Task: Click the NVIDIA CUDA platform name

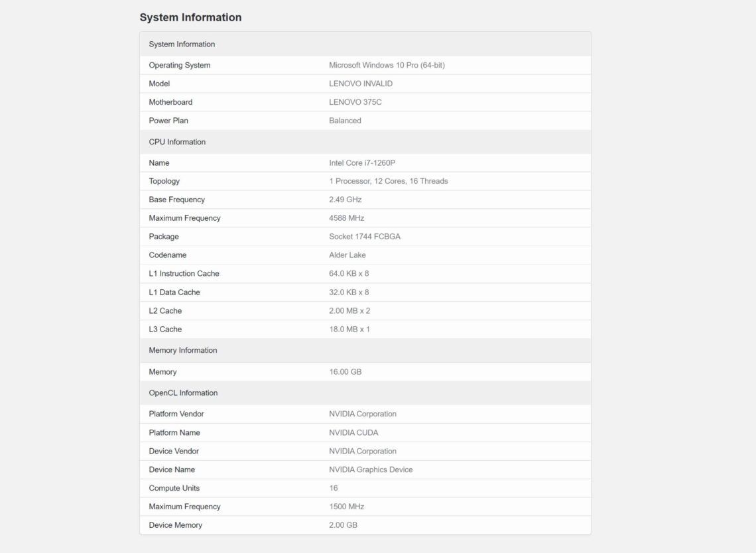Action: 353,432
